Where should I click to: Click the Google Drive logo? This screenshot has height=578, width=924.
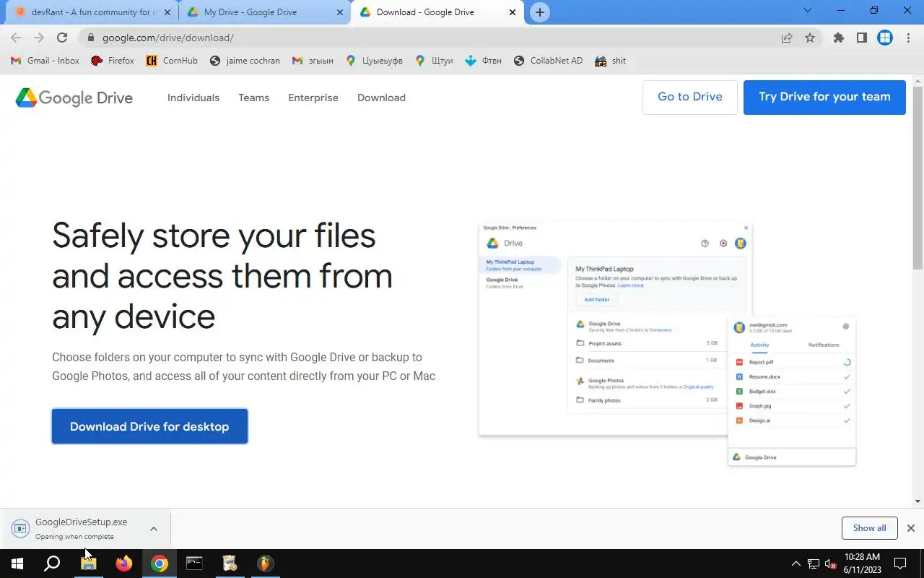(74, 98)
